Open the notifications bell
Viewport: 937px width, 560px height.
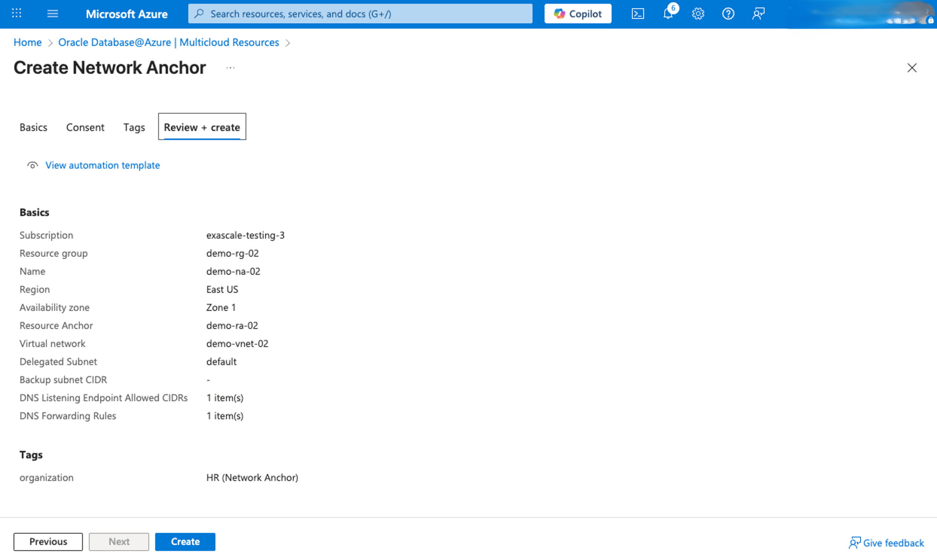coord(668,14)
